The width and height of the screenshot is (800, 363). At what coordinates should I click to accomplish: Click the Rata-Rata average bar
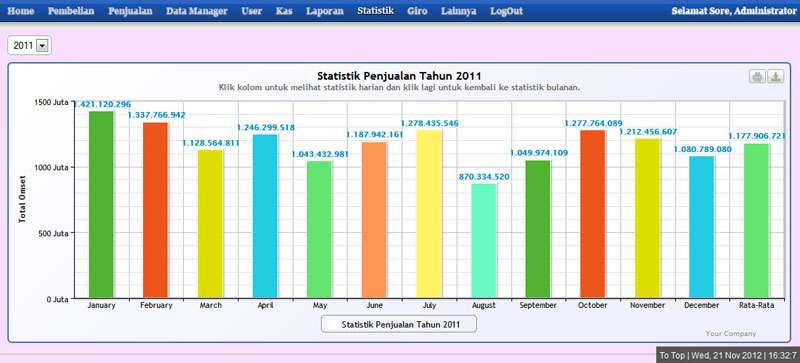(x=757, y=221)
